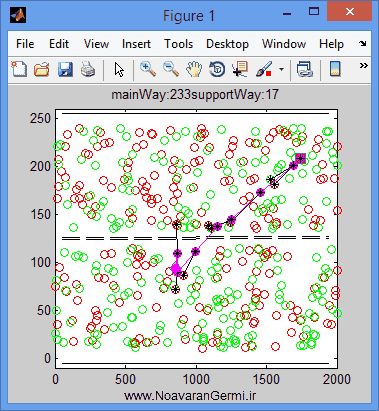Expand the toolbar overflow chevron
This screenshot has height=411, width=379.
[363, 65]
